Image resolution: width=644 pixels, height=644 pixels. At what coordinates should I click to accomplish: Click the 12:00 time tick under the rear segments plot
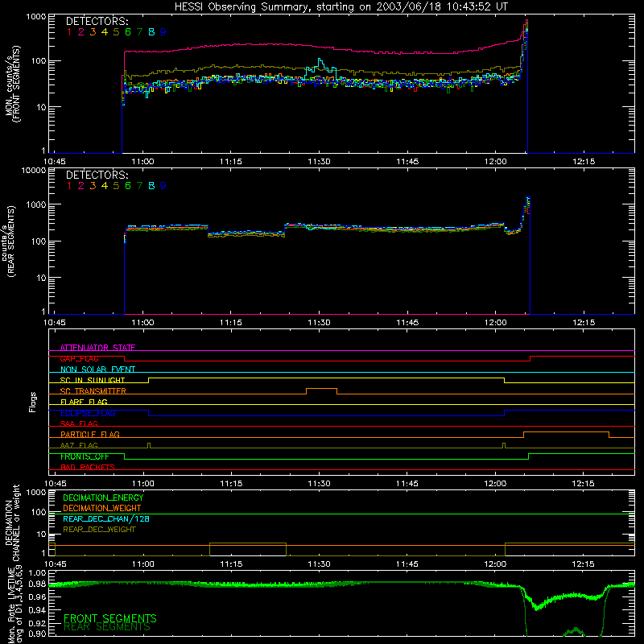pyautogui.click(x=496, y=323)
